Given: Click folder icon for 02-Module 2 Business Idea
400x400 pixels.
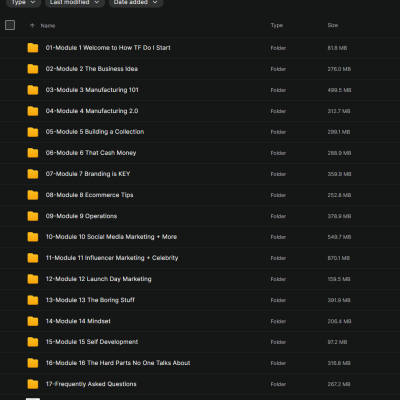Looking at the screenshot, I should [x=33, y=69].
